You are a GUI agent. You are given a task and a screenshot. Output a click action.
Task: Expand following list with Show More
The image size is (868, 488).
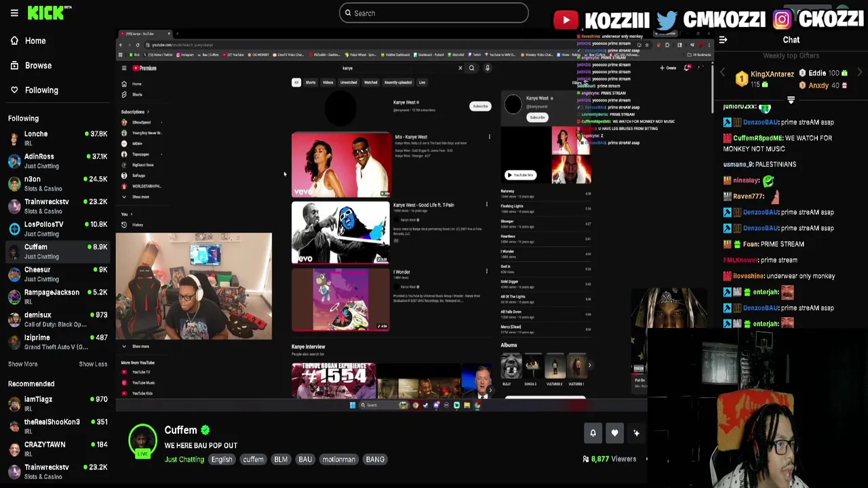coord(22,364)
